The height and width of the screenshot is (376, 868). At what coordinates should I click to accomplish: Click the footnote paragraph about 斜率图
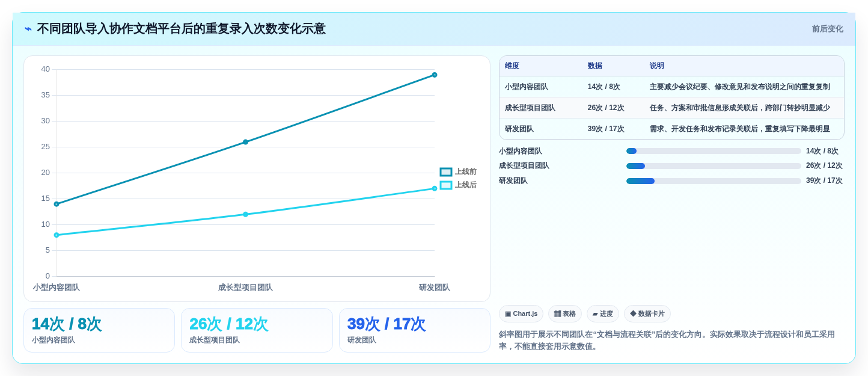[x=671, y=341]
